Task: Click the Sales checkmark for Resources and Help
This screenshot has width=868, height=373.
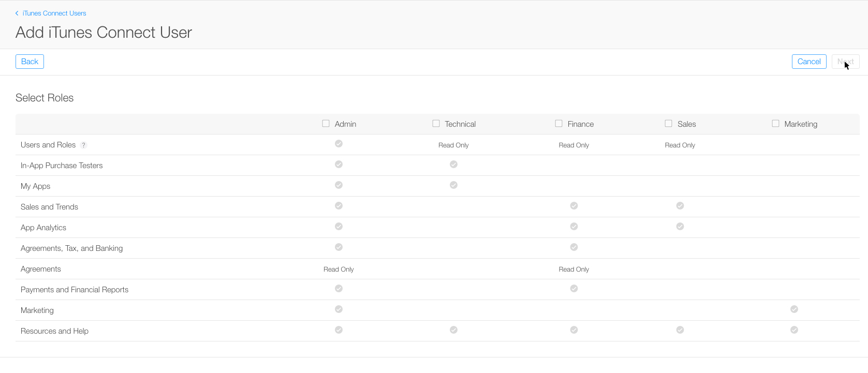Action: pyautogui.click(x=680, y=330)
